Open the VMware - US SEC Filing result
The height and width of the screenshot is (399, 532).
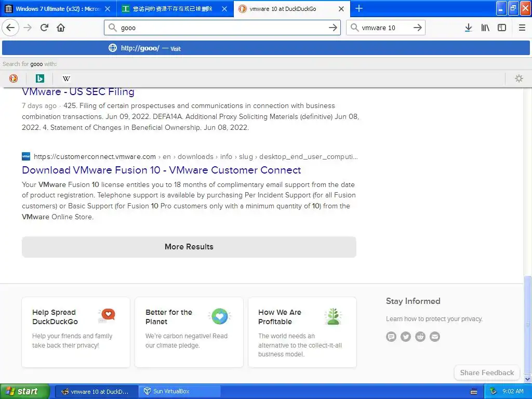(x=78, y=91)
